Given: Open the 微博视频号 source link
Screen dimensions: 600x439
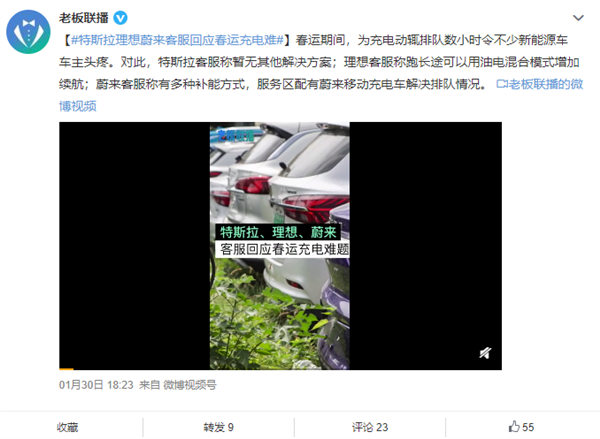Looking at the screenshot, I should tap(190, 385).
